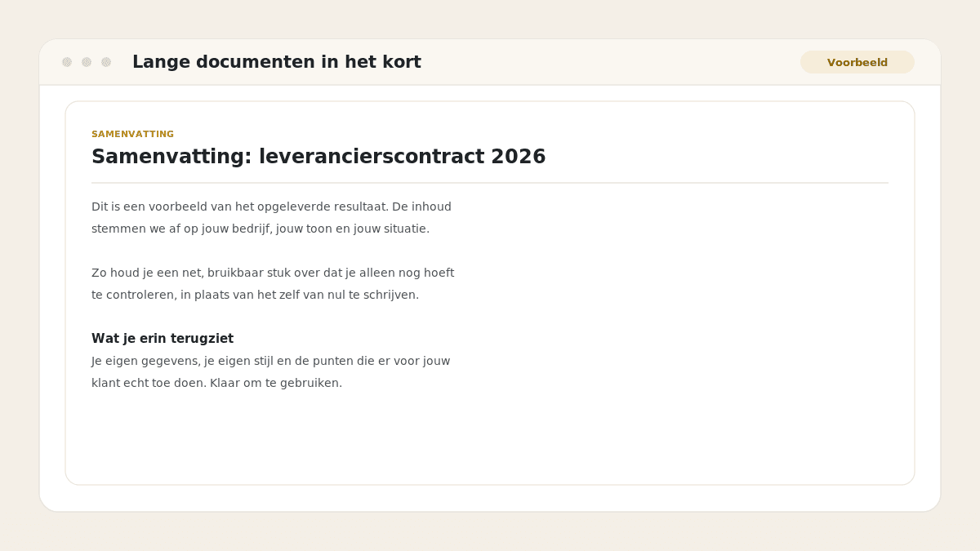Click the subheading 'Wat je erin terugziet'
This screenshot has width=980, height=551.
[163, 339]
